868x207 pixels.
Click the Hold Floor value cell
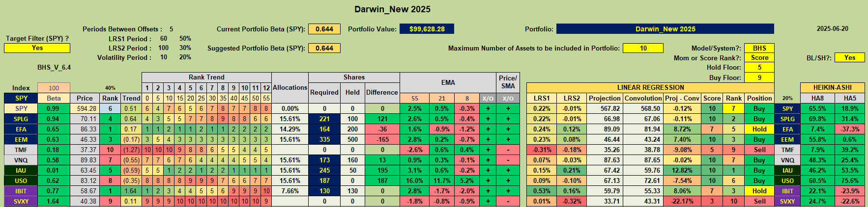759,68
